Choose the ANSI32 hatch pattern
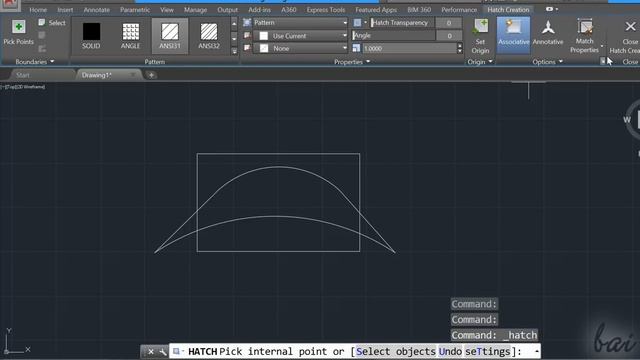The height and width of the screenshot is (360, 640). (x=209, y=36)
